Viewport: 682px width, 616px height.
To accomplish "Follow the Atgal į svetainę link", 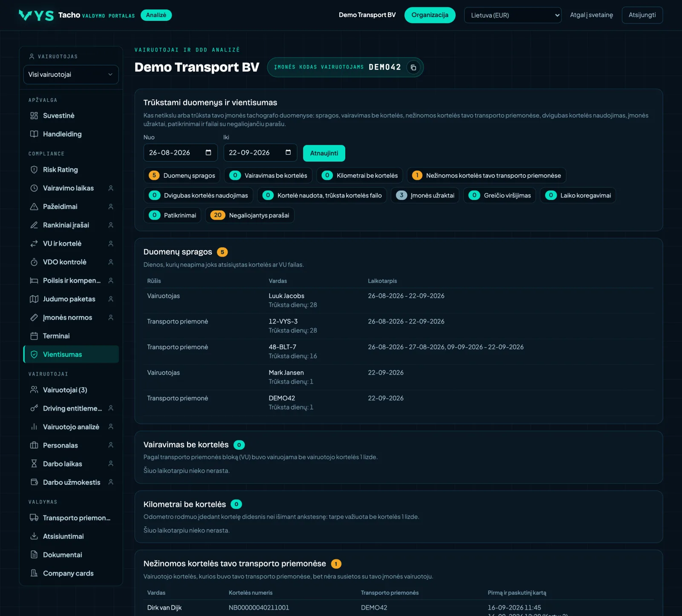I will coord(592,15).
